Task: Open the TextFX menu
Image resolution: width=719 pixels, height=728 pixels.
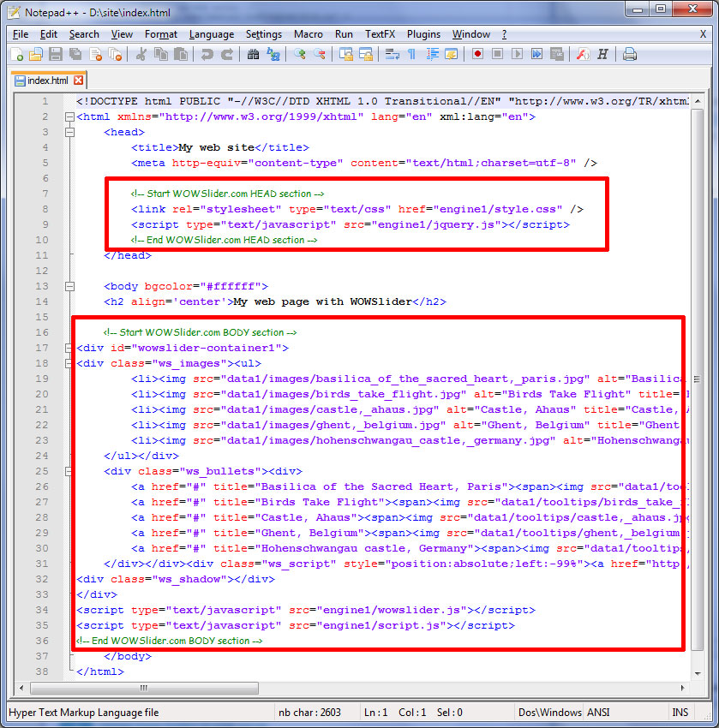Action: tap(380, 34)
